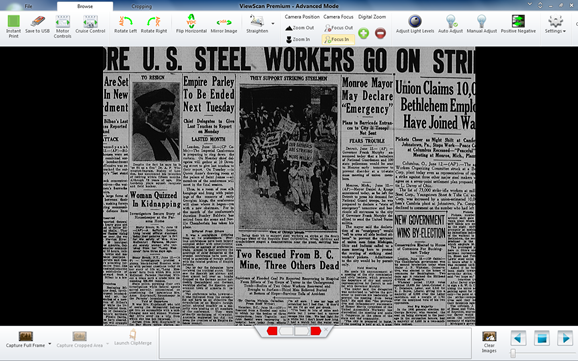The image size is (578, 361).
Task: Click the Focus Out button
Action: click(338, 28)
